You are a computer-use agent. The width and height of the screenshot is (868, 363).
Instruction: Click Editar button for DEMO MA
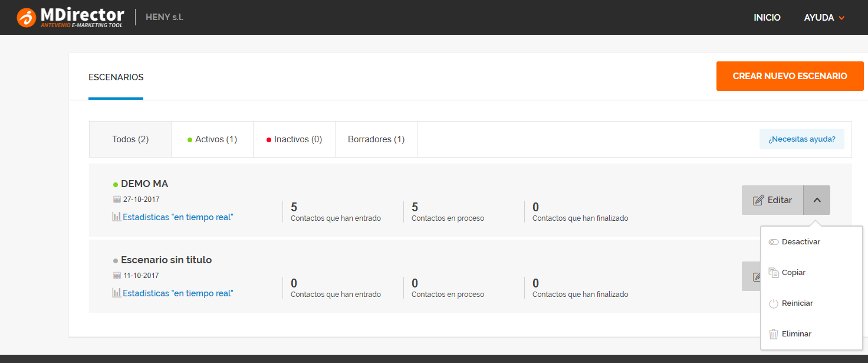[772, 200]
